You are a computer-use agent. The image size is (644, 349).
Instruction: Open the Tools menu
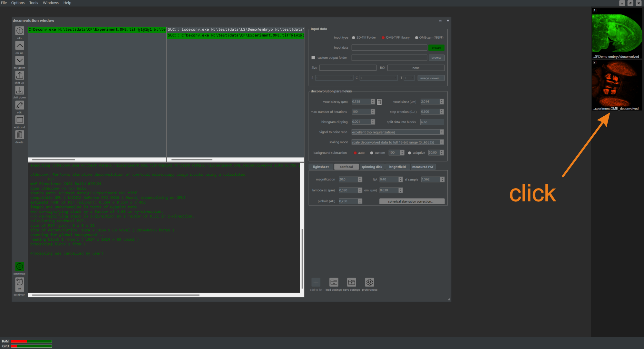34,3
